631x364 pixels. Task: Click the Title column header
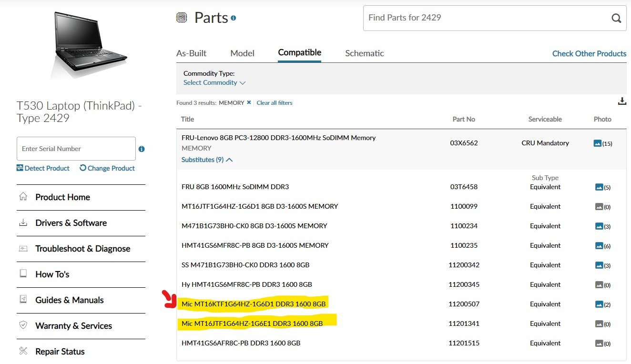[x=188, y=119]
